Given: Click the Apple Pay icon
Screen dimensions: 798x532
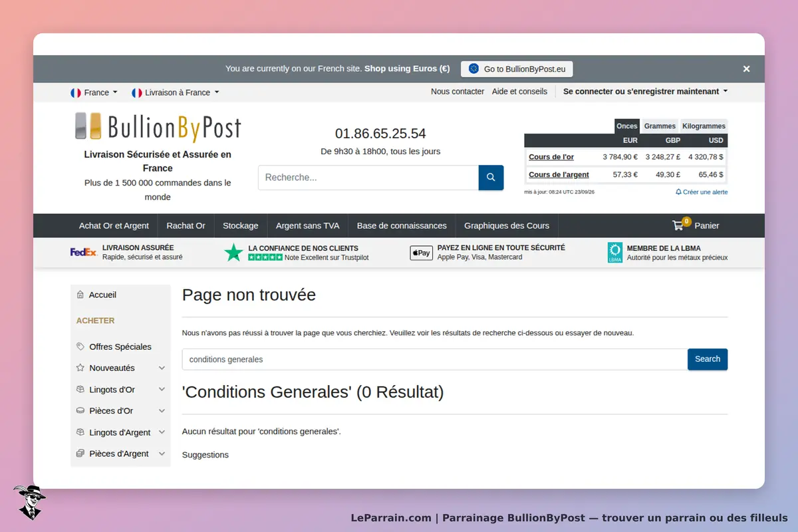Looking at the screenshot, I should click(421, 253).
